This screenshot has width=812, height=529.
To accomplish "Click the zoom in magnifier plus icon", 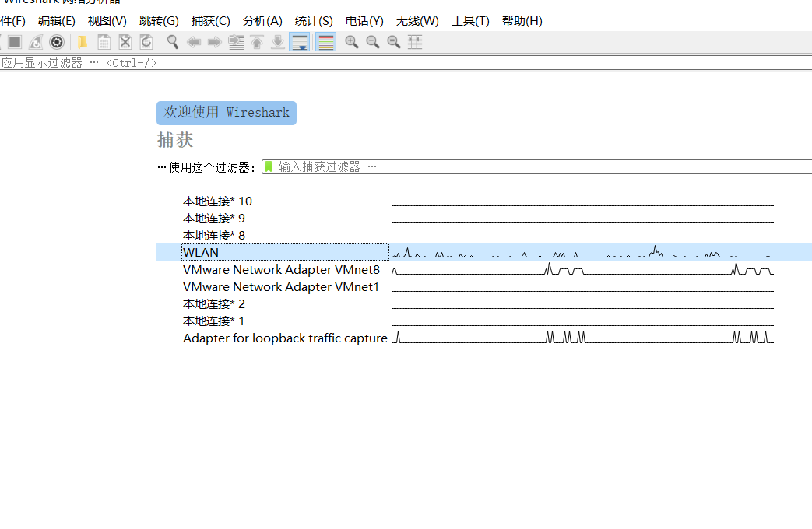I will tap(352, 42).
